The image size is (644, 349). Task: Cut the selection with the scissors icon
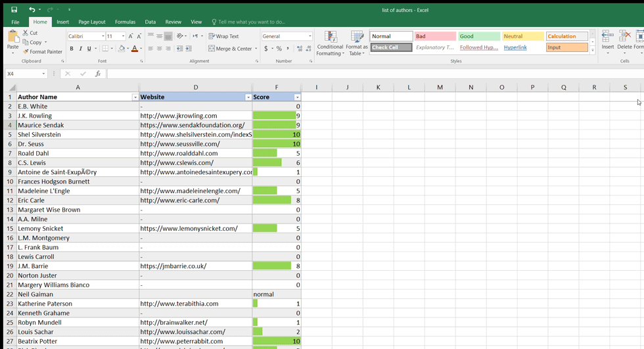coord(26,33)
